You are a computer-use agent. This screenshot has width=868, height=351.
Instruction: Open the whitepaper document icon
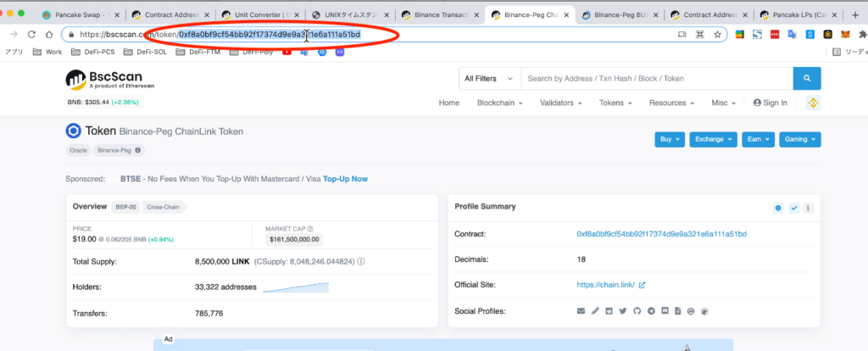tap(677, 311)
